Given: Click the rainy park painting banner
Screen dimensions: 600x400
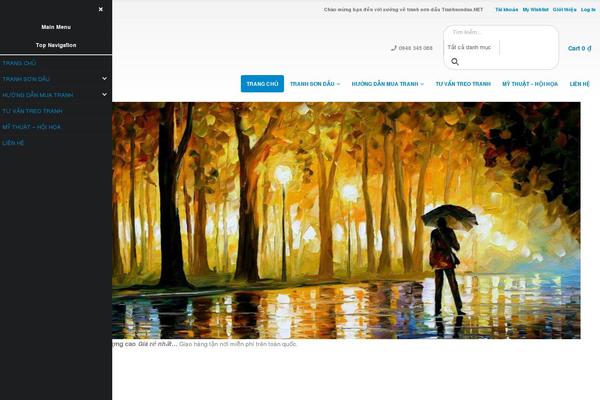Looking at the screenshot, I should click(x=346, y=220).
